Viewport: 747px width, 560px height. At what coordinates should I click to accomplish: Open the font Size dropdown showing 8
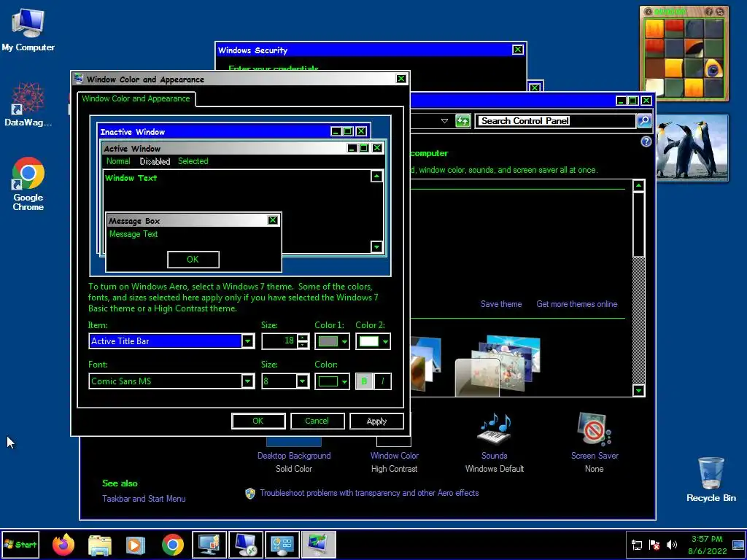[303, 381]
